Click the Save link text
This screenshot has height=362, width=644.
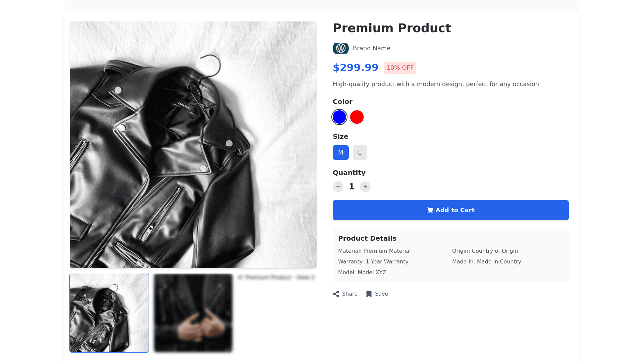pos(381,294)
